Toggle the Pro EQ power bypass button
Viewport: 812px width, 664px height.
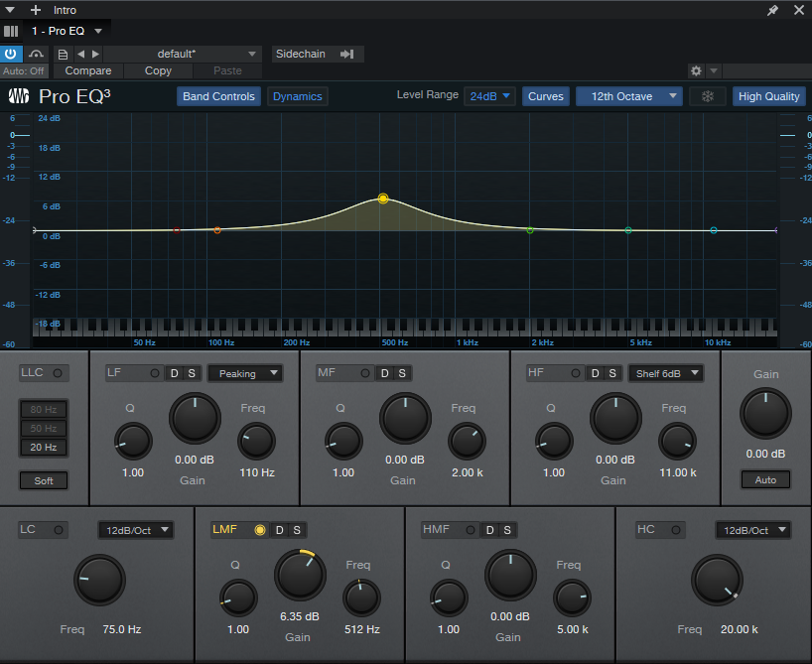tap(12, 54)
